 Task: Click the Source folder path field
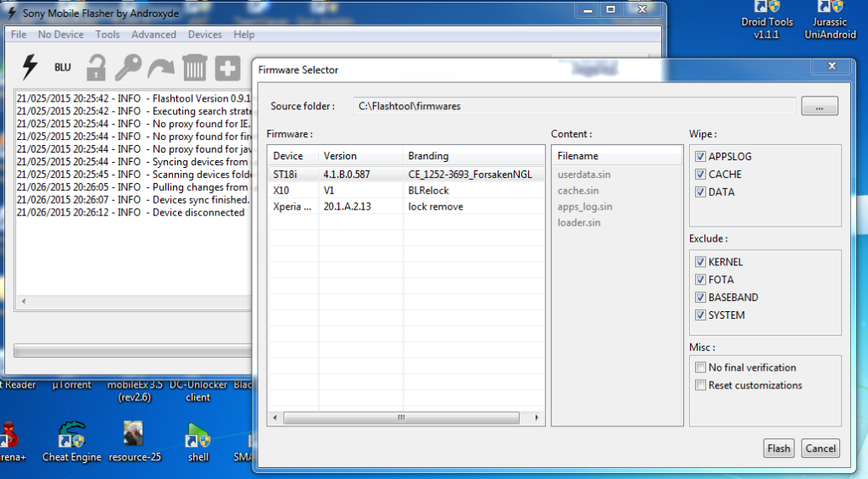(x=575, y=106)
